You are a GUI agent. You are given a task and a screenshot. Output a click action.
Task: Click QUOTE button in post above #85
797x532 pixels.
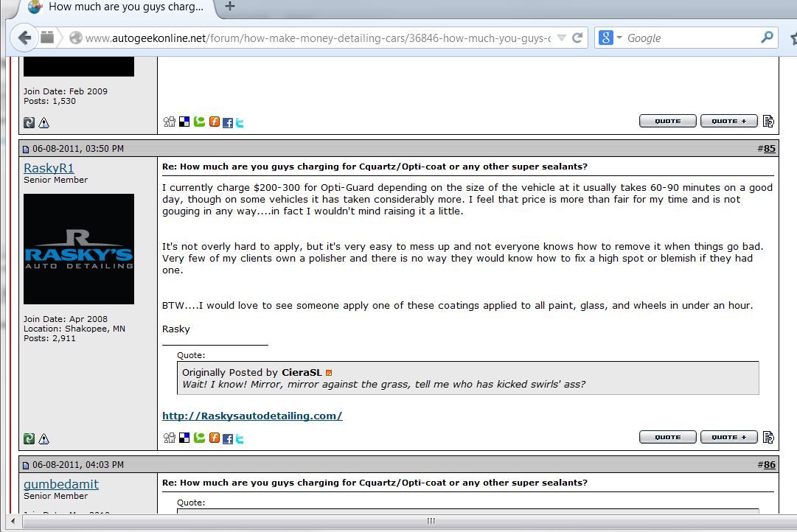(x=667, y=121)
